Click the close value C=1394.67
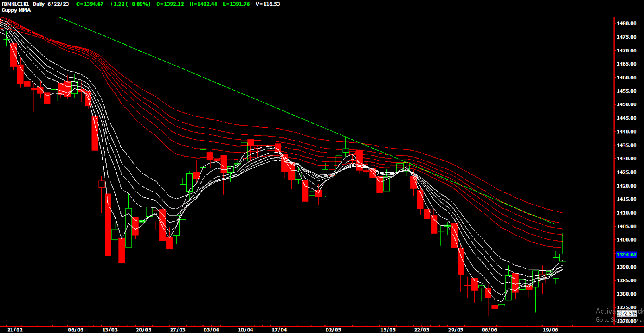 90,4
